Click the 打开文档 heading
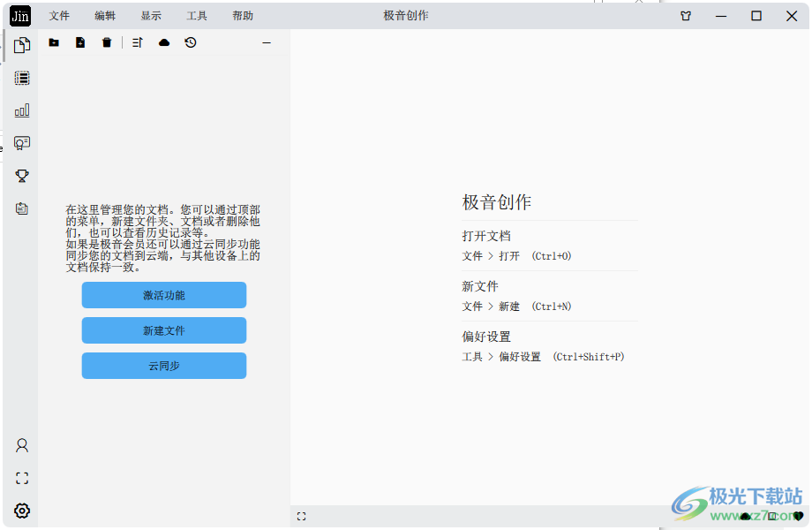The width and height of the screenshot is (812, 530). 486,236
